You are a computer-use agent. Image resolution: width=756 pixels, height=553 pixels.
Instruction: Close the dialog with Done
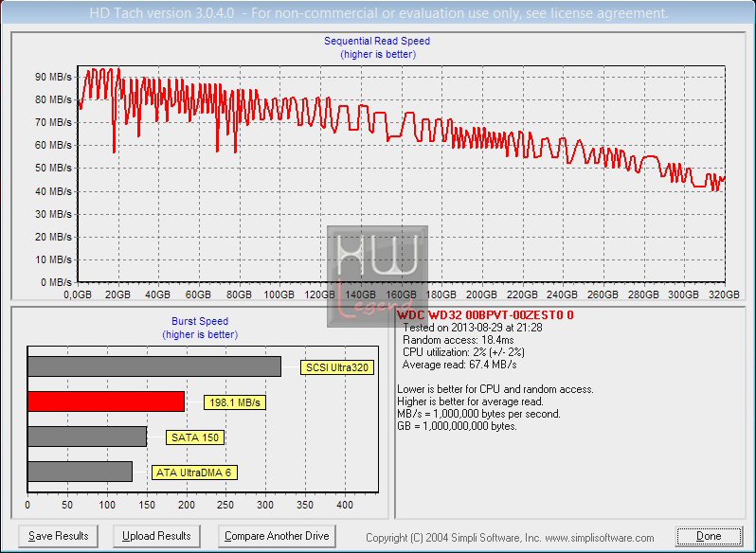(x=709, y=536)
